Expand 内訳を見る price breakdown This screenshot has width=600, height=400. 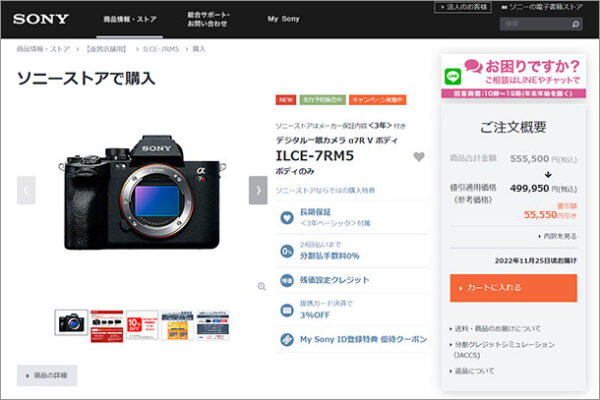tap(558, 236)
